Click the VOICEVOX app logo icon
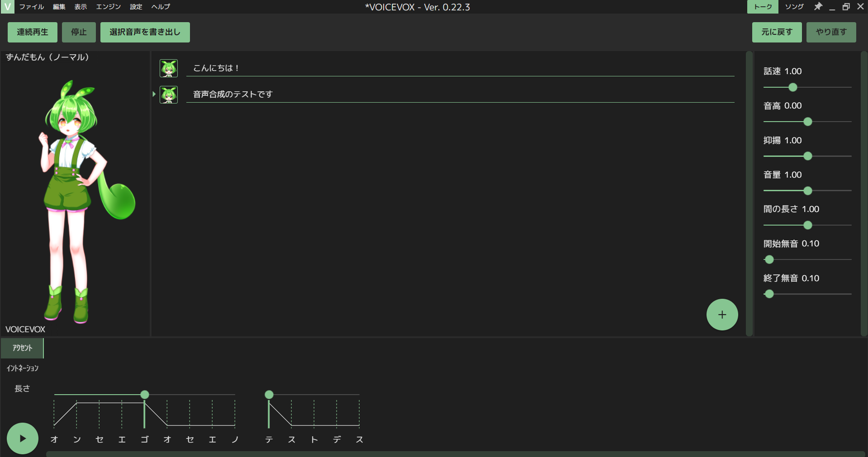 coord(7,7)
